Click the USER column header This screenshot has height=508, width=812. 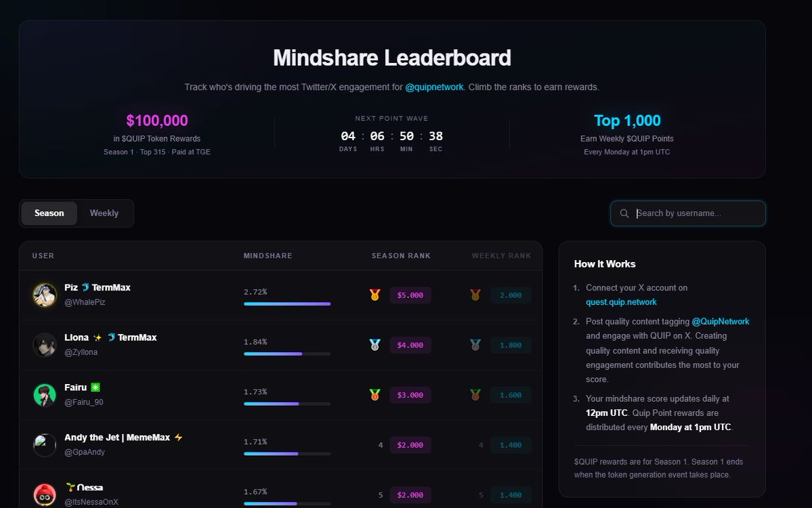point(43,256)
